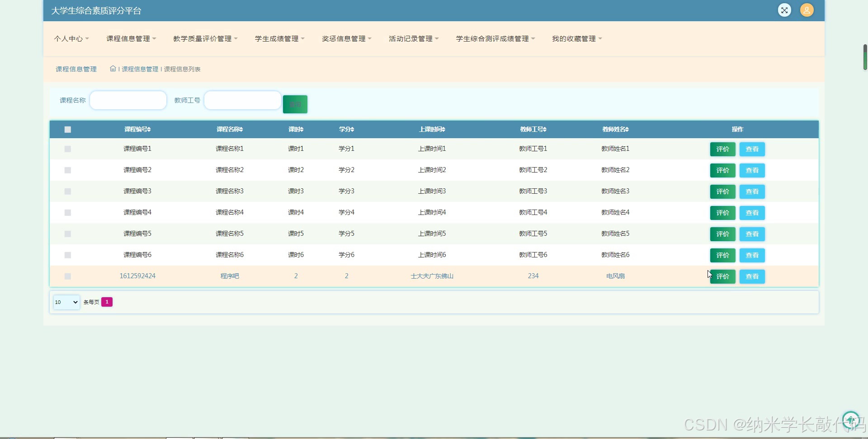Click cell 上课时间2

432,170
